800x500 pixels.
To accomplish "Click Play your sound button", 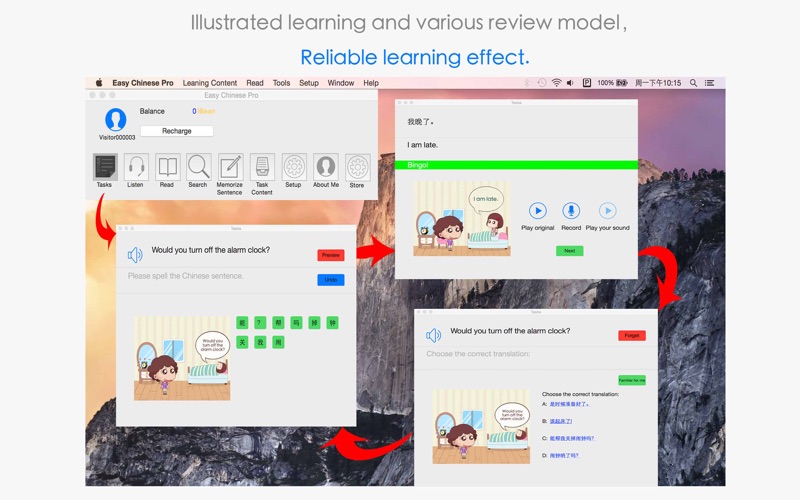I will (x=607, y=211).
